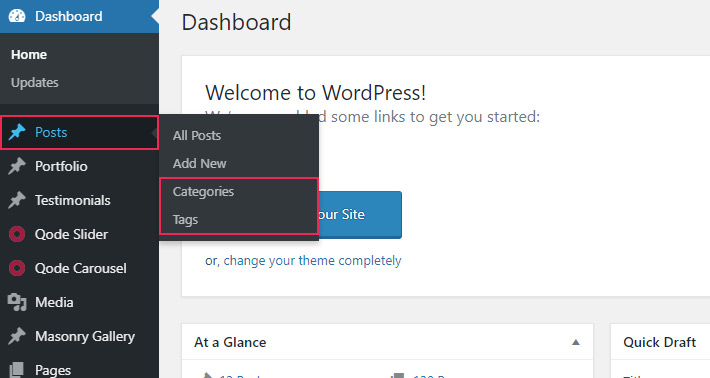Screen dimensions: 710x378
Task: Click the Media library icon
Action: pyautogui.click(x=17, y=302)
